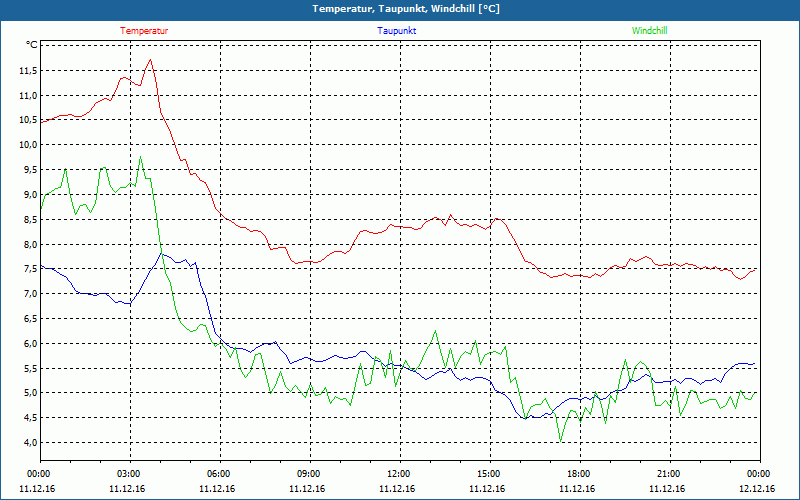The image size is (800, 500).
Task: Click the 15:00 time axis marker
Action: click(x=489, y=474)
